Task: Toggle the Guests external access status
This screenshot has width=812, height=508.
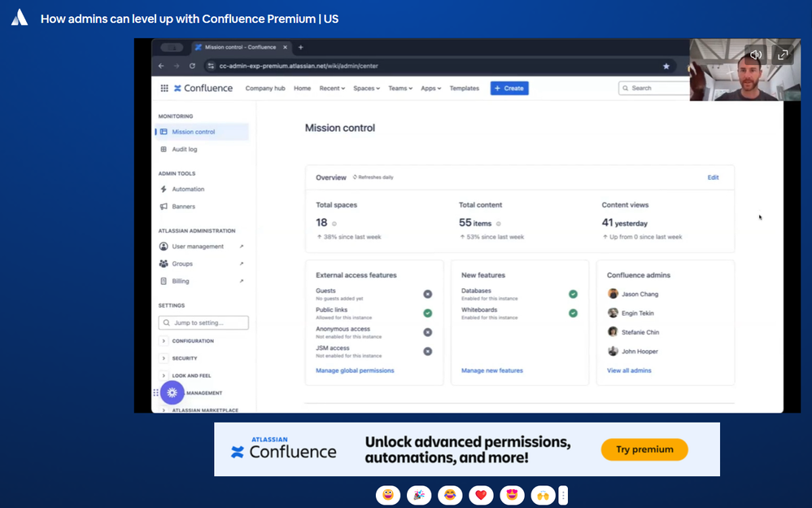Action: pyautogui.click(x=427, y=294)
